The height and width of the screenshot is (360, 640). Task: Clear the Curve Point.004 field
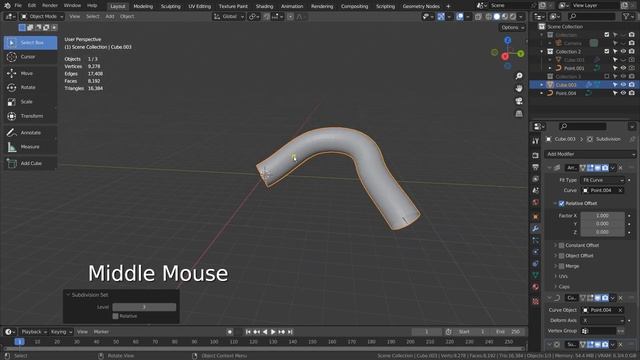pyautogui.click(x=620, y=191)
